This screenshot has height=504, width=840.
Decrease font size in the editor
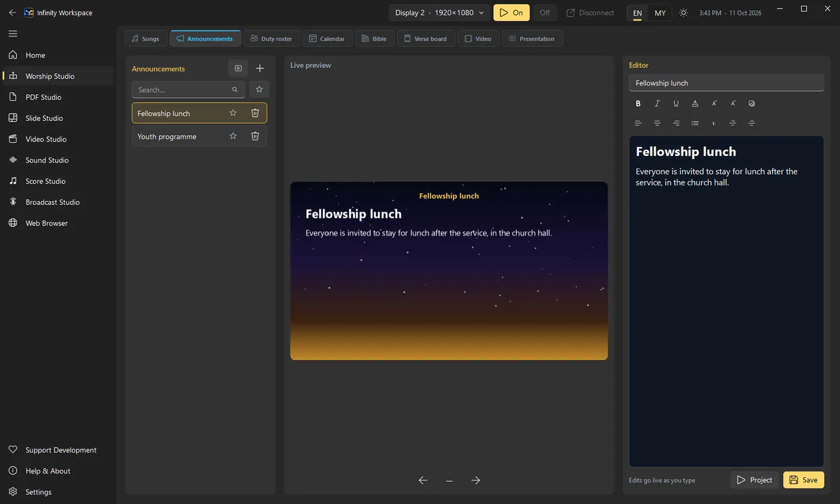coord(714,103)
